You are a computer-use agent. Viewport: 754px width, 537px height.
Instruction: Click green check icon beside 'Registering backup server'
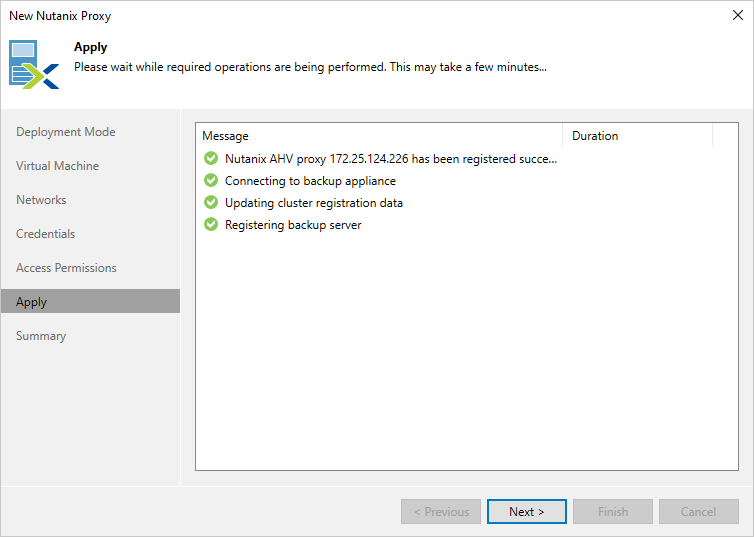[x=211, y=225]
